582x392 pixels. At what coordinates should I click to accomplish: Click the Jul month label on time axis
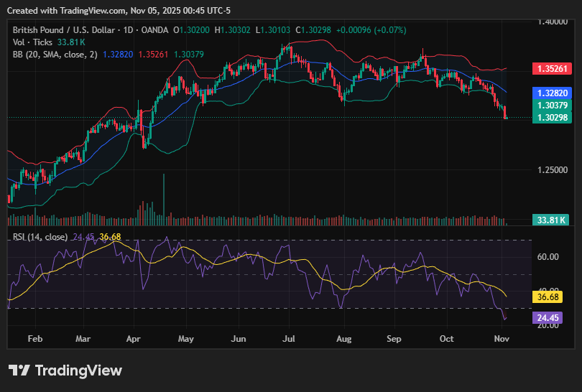tap(290, 337)
